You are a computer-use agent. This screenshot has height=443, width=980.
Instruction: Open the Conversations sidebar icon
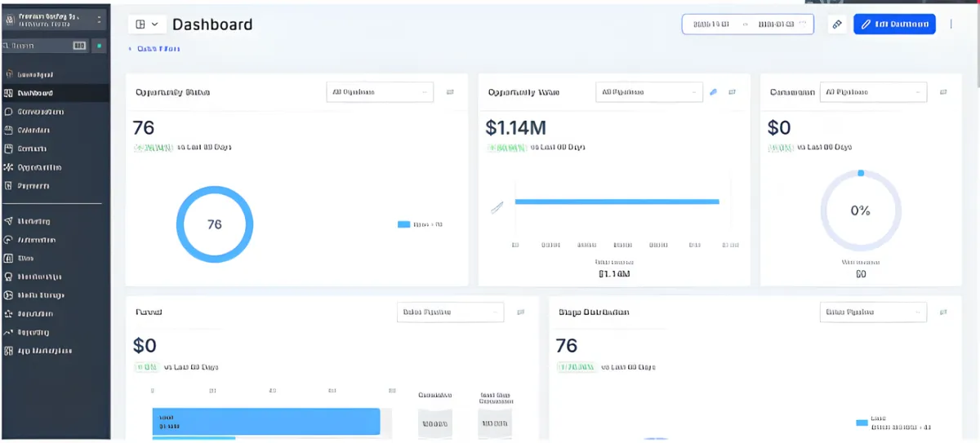pyautogui.click(x=8, y=112)
